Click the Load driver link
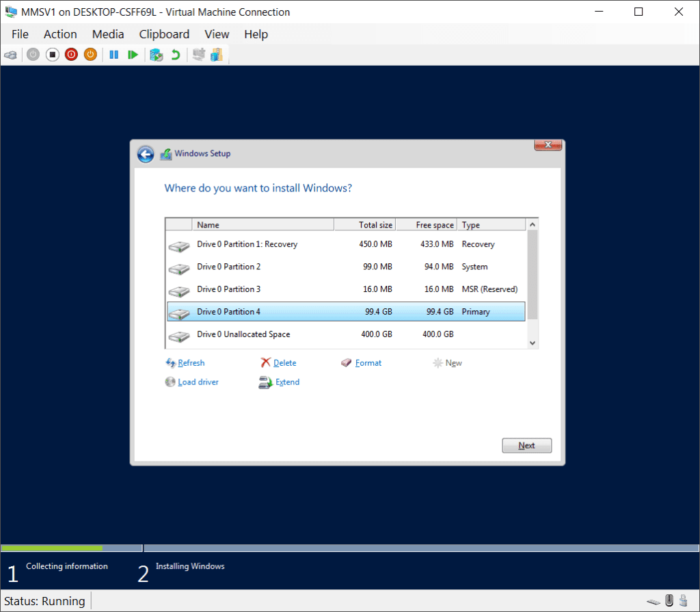This screenshot has width=700, height=612. [192, 382]
